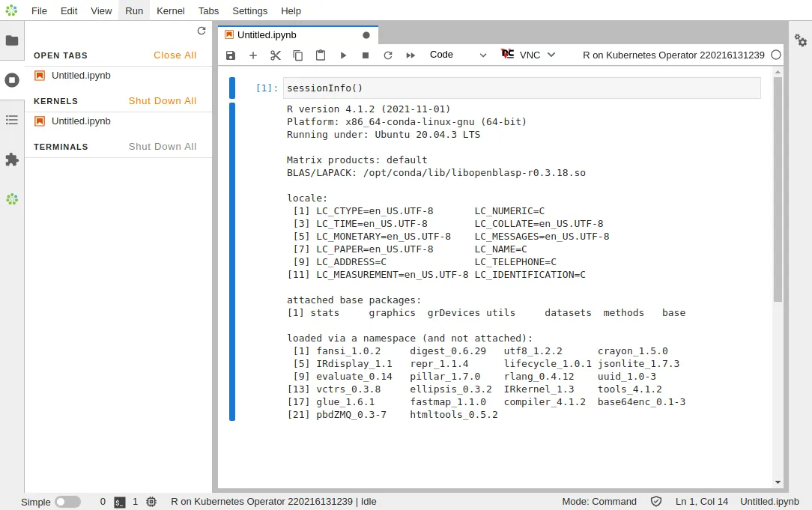Click the scrollbar down arrow
Image resolution: width=812 pixels, height=510 pixels.
[x=778, y=482]
